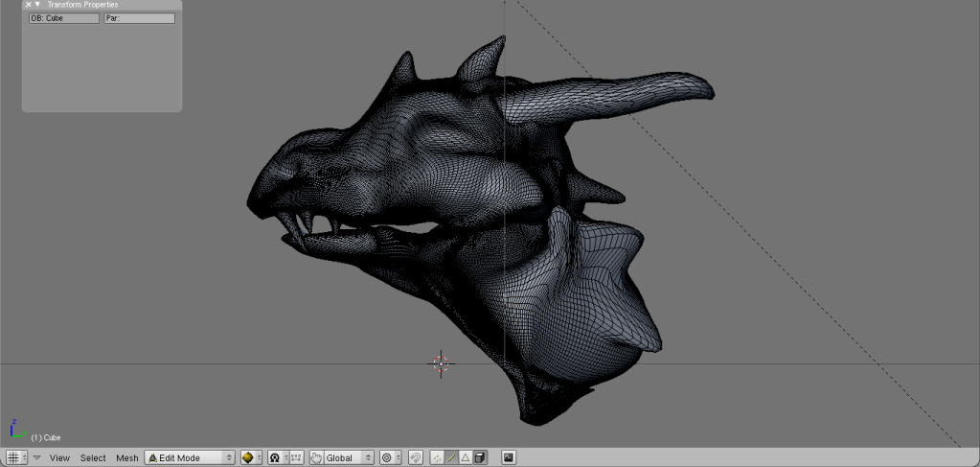Open the Select menu
Viewport: 980px width, 467px height.
(x=93, y=457)
